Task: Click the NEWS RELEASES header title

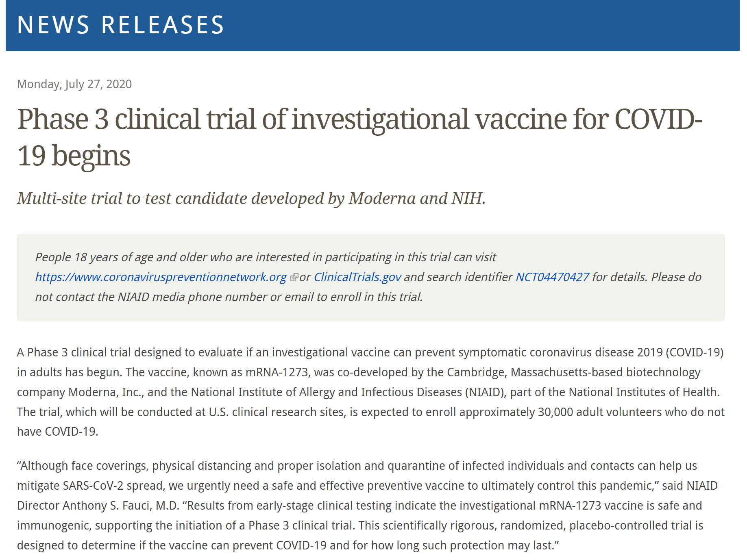Action: tap(121, 25)
